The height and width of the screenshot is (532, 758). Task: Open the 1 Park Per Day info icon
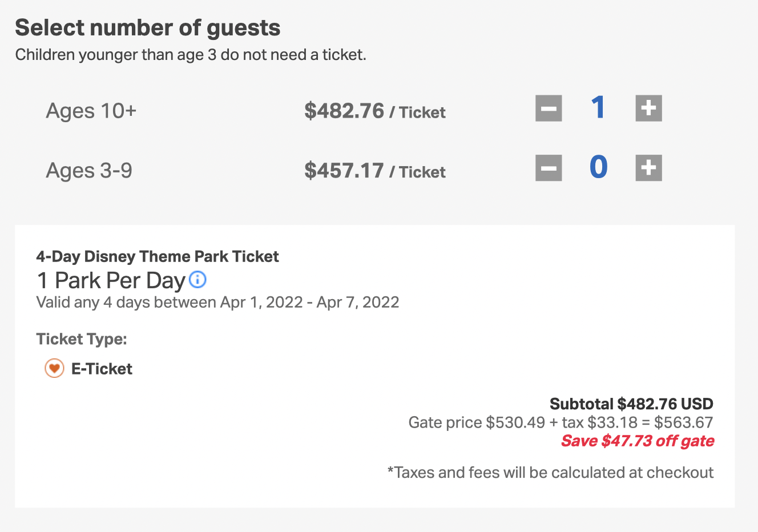coord(197,280)
